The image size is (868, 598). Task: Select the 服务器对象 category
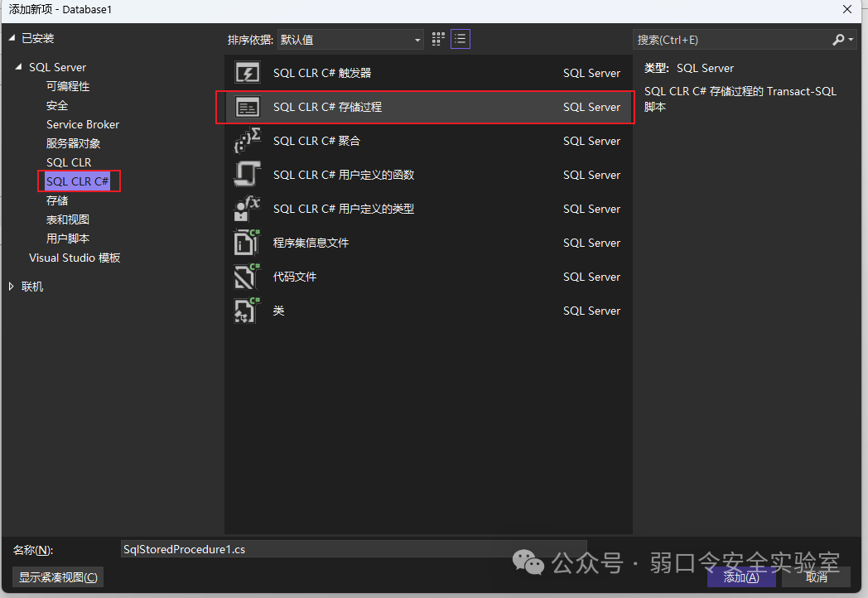[73, 143]
